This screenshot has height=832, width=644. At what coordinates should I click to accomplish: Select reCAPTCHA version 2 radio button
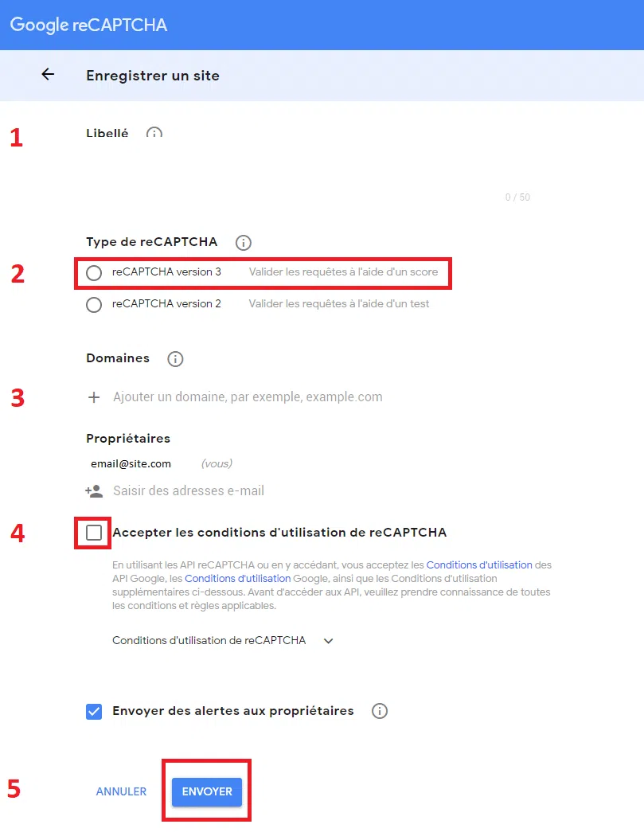[94, 305]
